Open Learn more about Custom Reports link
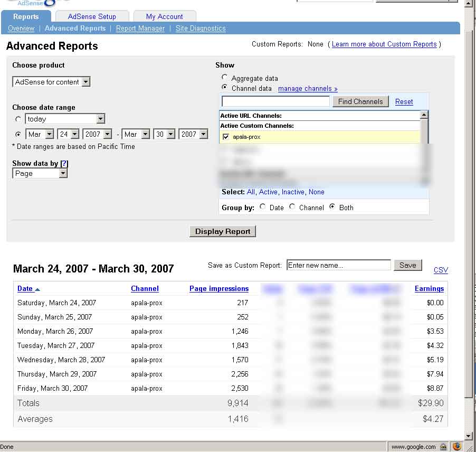The height and width of the screenshot is (452, 476). click(x=384, y=44)
